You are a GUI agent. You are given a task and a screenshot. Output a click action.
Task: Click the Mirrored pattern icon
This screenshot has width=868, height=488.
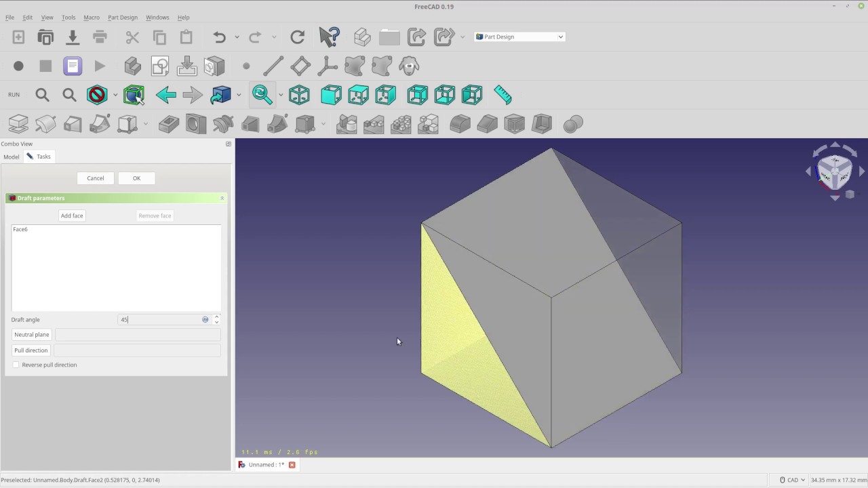click(347, 124)
